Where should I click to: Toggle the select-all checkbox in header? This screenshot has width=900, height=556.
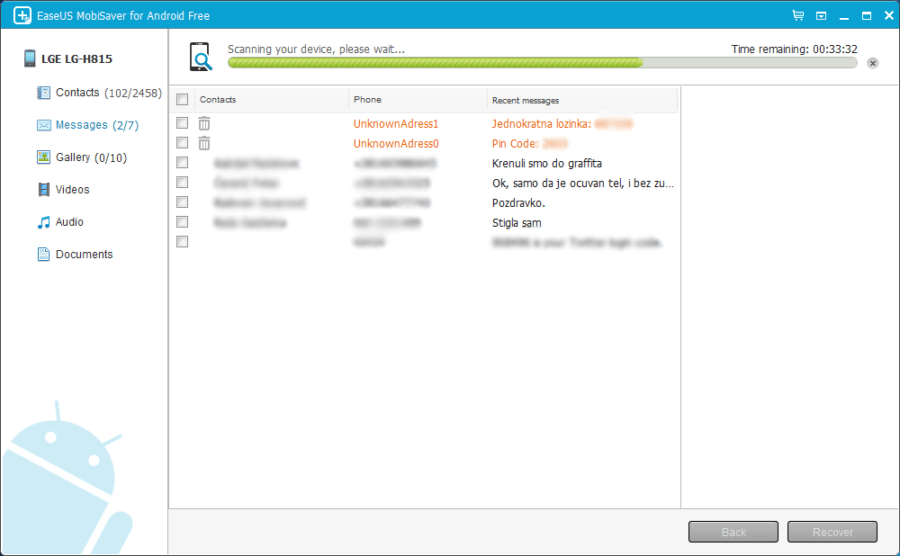pyautogui.click(x=182, y=99)
